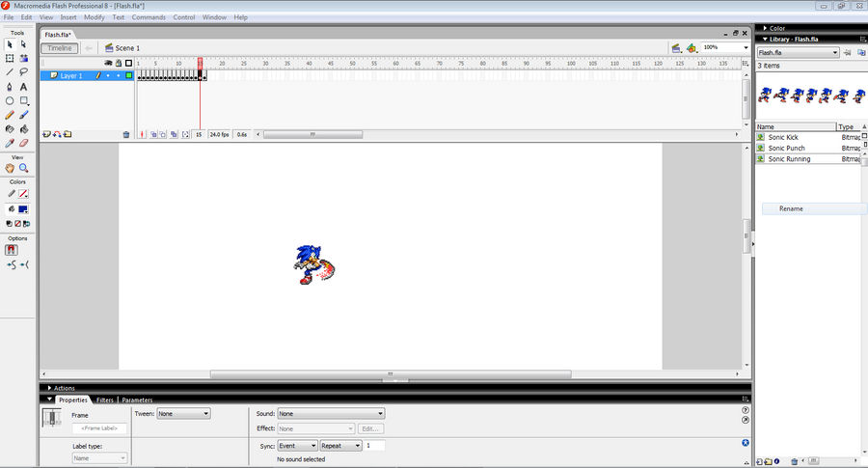Toggle lock all layers padlock icon
Image resolution: width=868 pixels, height=468 pixels.
[118, 63]
